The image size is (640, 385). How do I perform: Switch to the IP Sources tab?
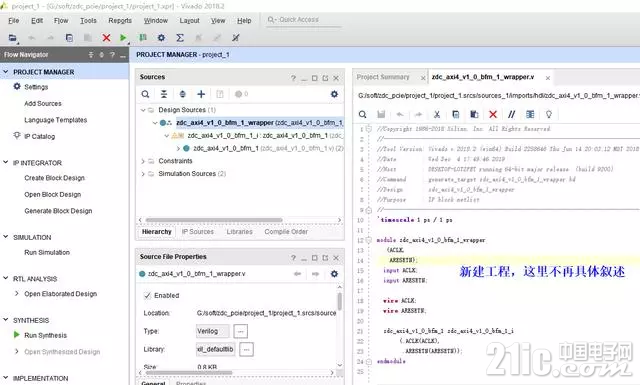coord(198,231)
